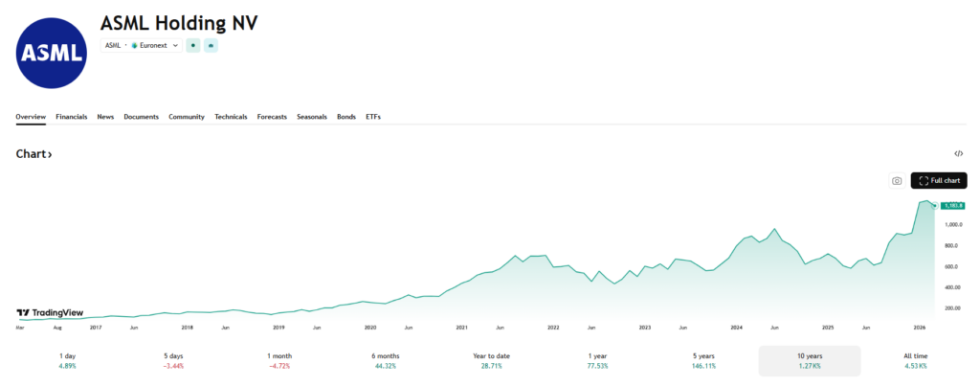
Task: Open the News tab
Action: point(105,117)
